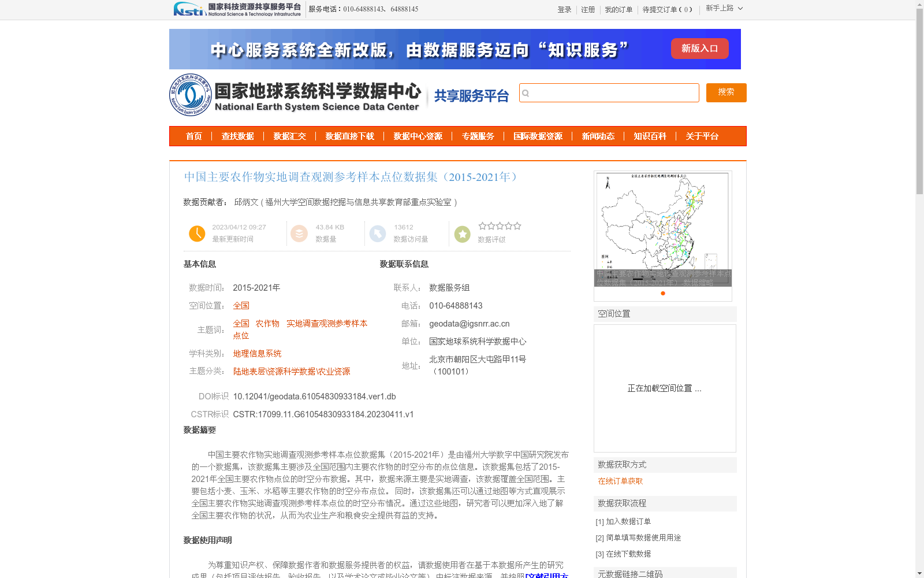Click the 共享服务平台 title text
The height and width of the screenshot is (578, 924).
[x=471, y=96]
